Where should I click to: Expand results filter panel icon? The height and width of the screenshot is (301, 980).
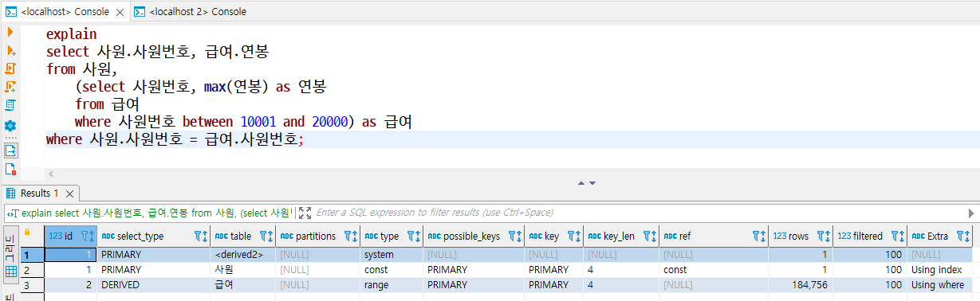pos(305,213)
